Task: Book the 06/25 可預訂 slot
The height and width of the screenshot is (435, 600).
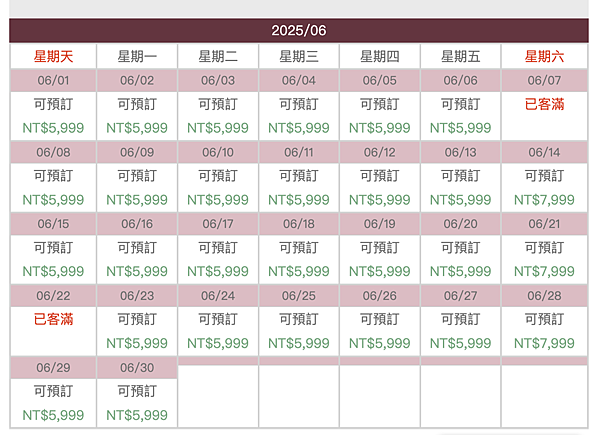Action: tap(299, 319)
